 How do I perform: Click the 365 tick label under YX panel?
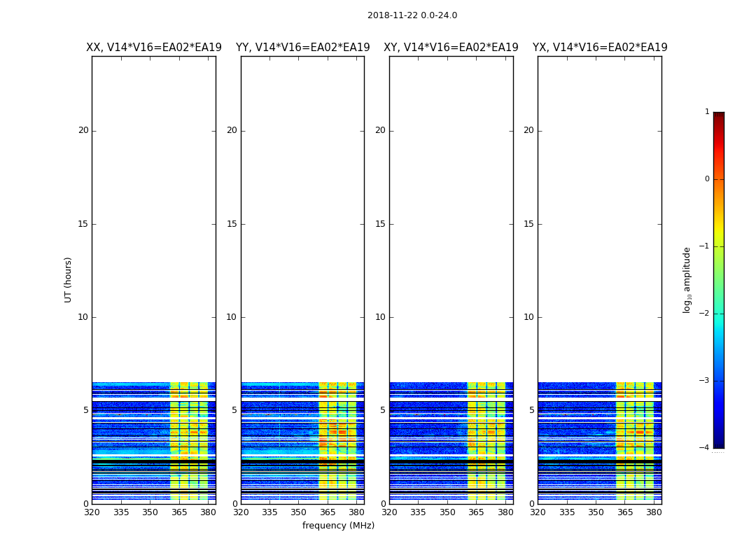pos(625,512)
